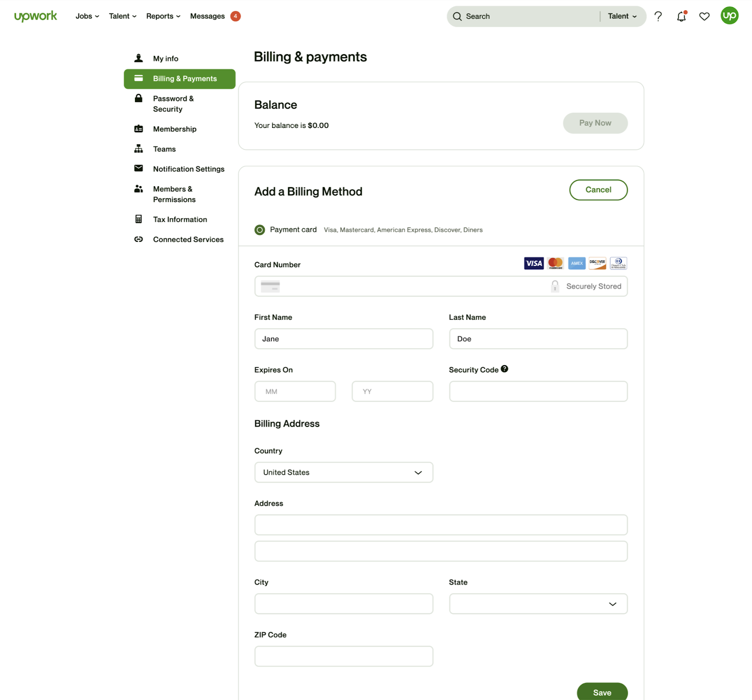Image resolution: width=752 pixels, height=700 pixels.
Task: Focus the Card Number field
Action: coord(414,286)
